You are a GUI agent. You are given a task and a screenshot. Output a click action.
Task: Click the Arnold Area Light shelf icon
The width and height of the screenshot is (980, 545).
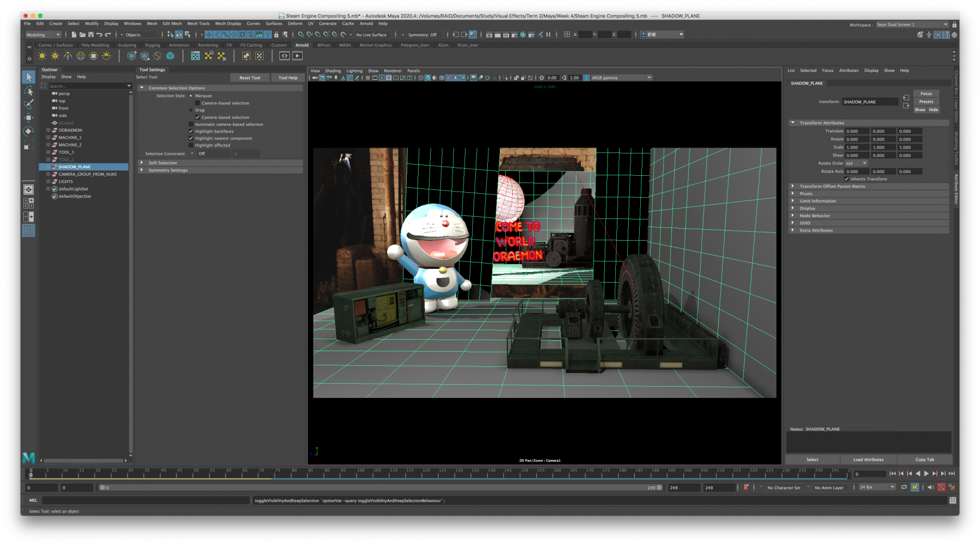tap(42, 56)
